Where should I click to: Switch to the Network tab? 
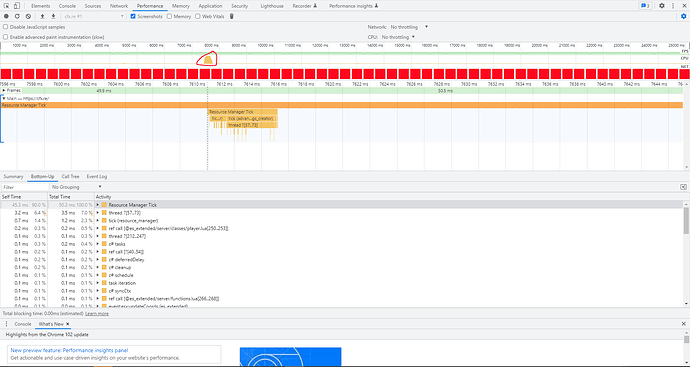(119, 6)
